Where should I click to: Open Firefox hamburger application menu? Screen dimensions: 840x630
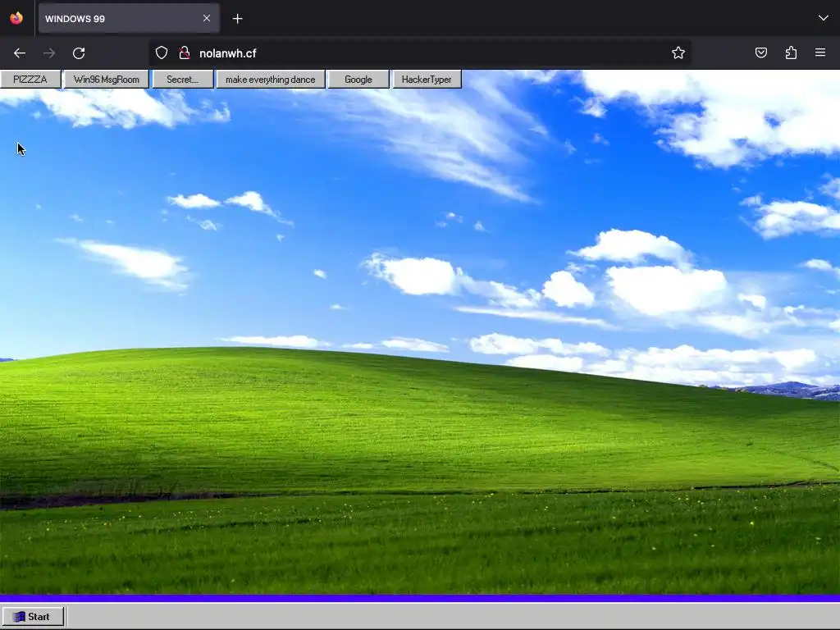820,52
